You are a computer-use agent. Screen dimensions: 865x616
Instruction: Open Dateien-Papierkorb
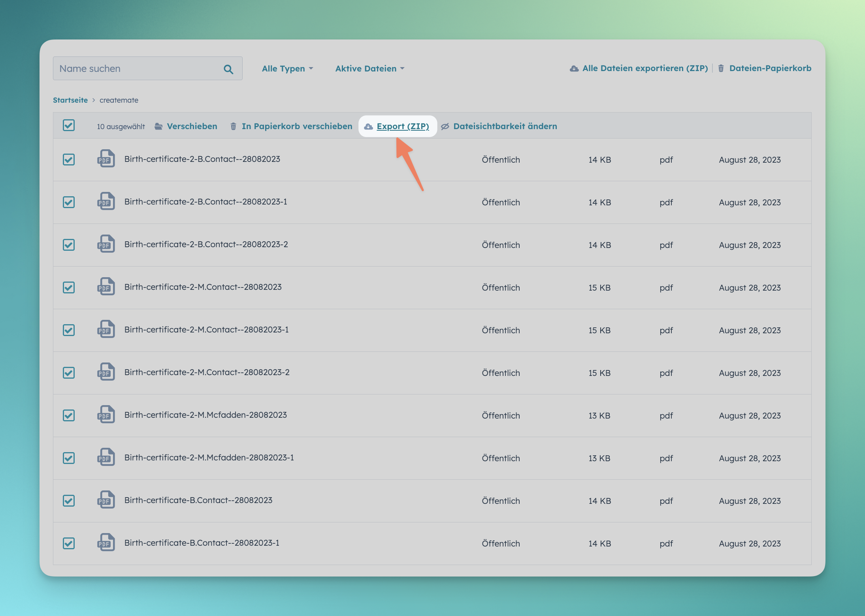coord(770,68)
